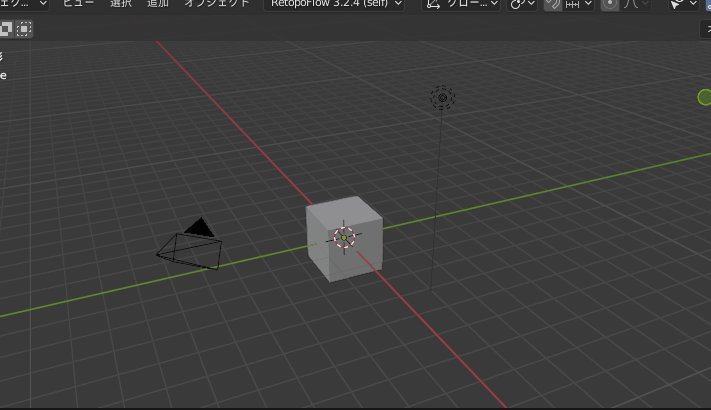The height and width of the screenshot is (410, 711).
Task: Click the green Y axis gizmo circle
Action: pos(705,97)
